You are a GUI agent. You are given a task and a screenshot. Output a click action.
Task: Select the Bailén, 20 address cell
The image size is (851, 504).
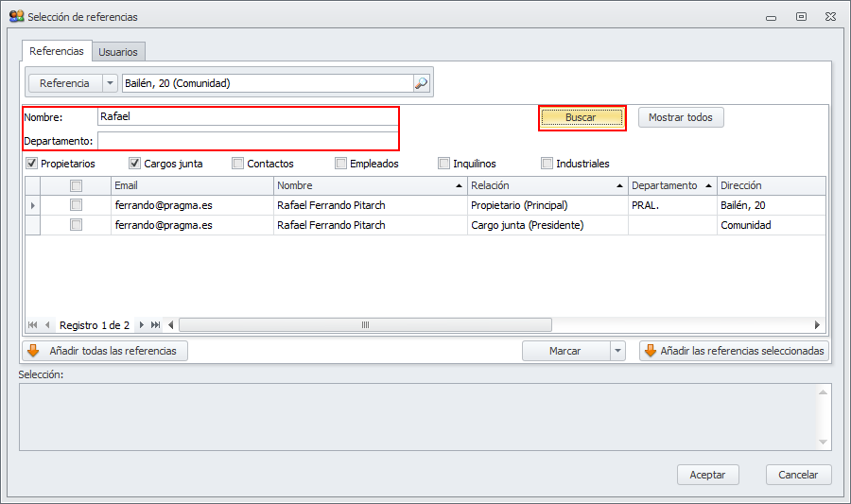click(x=772, y=205)
